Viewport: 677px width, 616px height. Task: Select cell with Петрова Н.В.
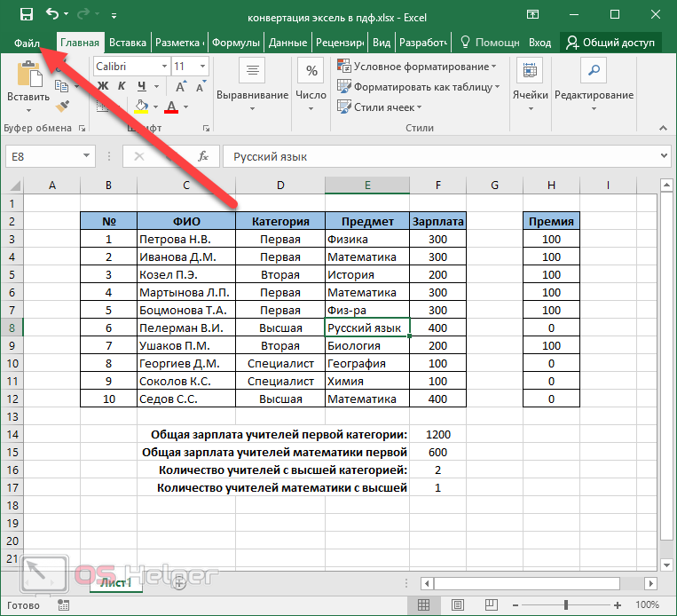point(186,240)
